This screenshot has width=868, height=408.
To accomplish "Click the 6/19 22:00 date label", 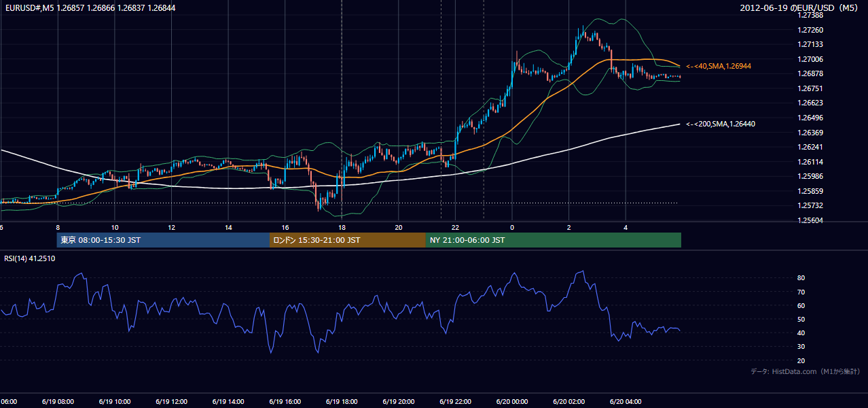I will [x=455, y=401].
